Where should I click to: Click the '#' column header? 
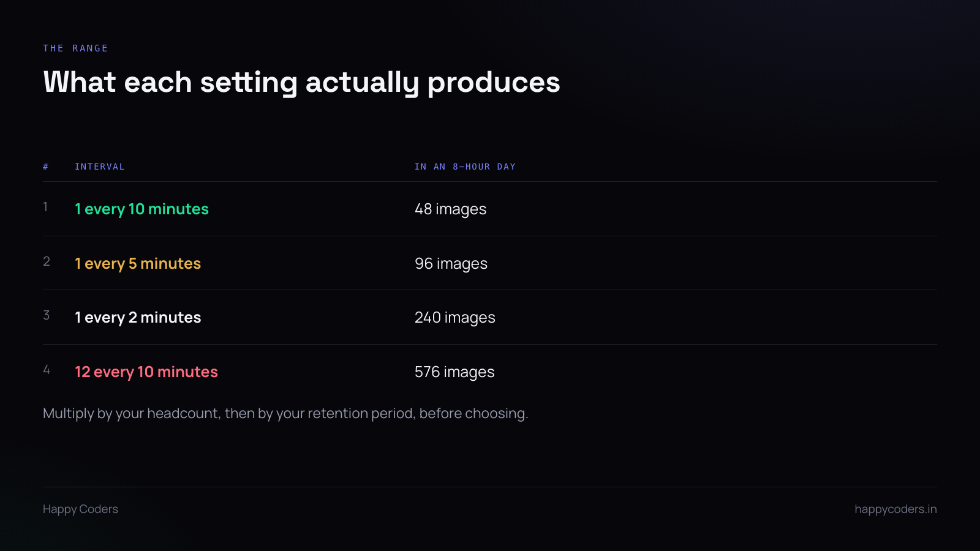click(46, 167)
